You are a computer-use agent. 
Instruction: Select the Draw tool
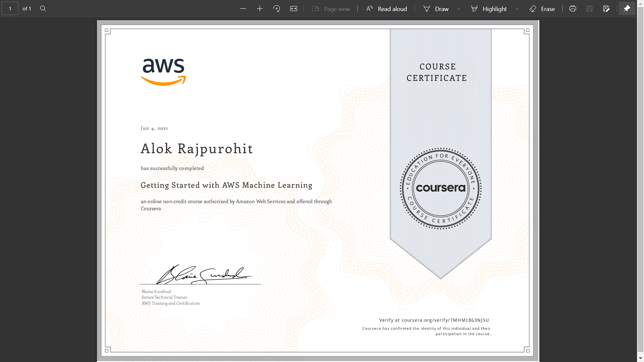click(x=436, y=9)
